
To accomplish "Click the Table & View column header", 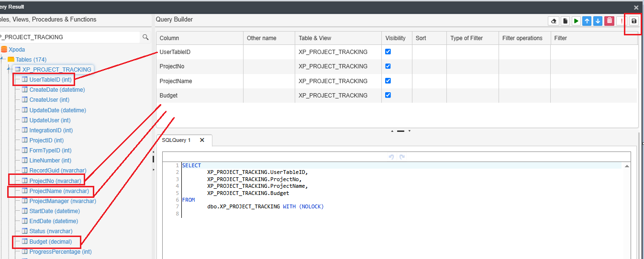I will point(338,38).
